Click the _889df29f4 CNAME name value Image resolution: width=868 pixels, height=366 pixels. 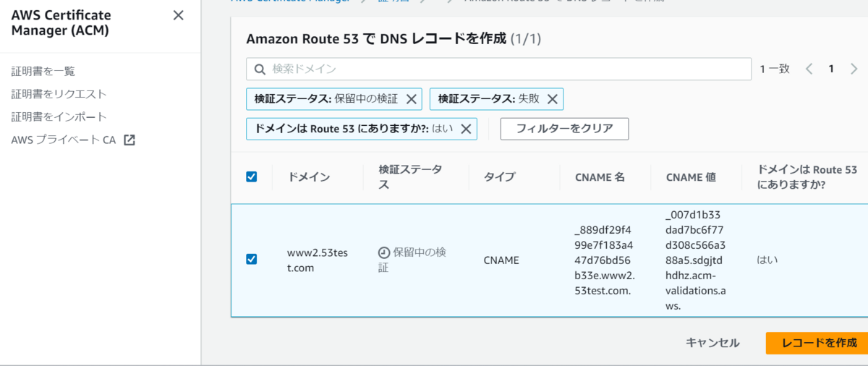tap(605, 260)
